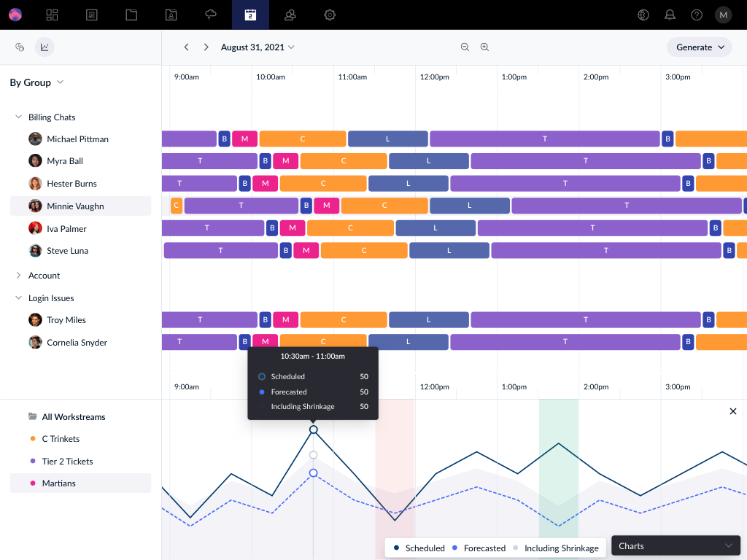
Task: Open the settings gear icon
Action: pyautogui.click(x=330, y=15)
